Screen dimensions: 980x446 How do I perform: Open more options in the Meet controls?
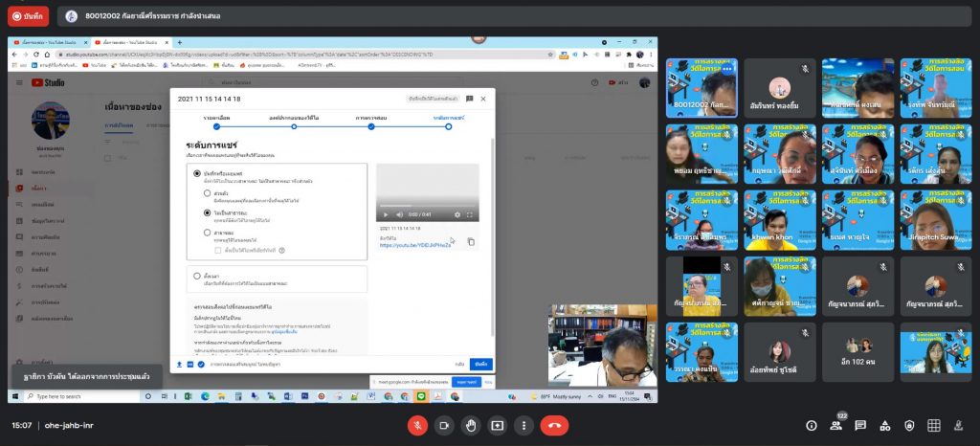click(x=523, y=425)
